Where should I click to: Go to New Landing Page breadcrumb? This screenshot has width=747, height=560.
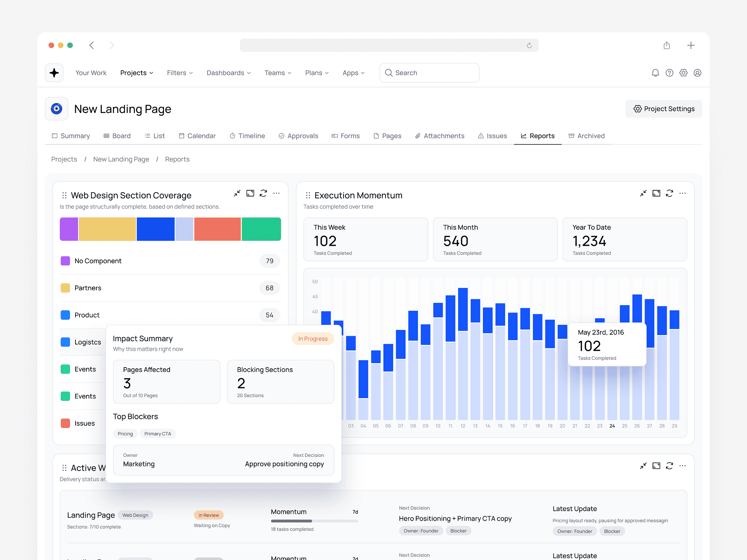(x=121, y=159)
